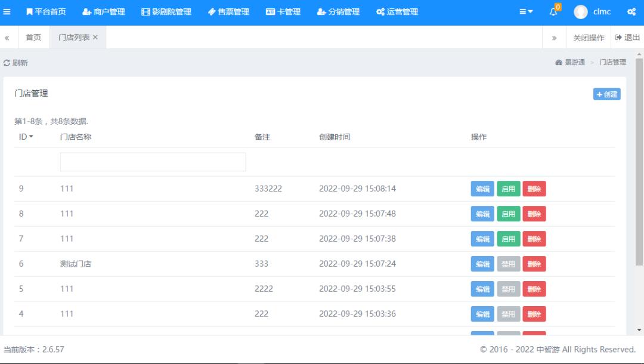
Task: Click 退出 to log out
Action: pos(627,37)
